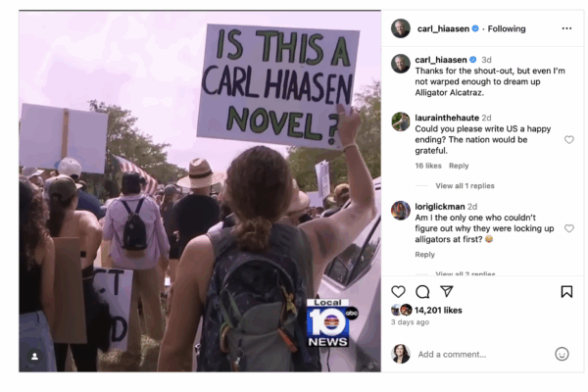Like laurainthehaute's comment with the heart
The height and width of the screenshot is (392, 588).
tap(569, 139)
